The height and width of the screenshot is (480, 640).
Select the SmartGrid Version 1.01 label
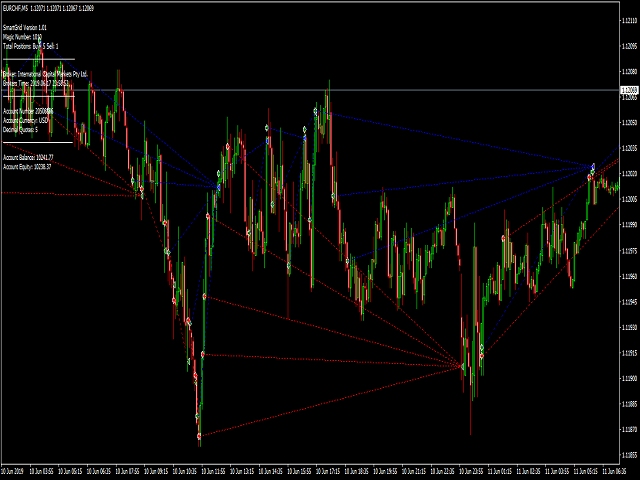(25, 28)
